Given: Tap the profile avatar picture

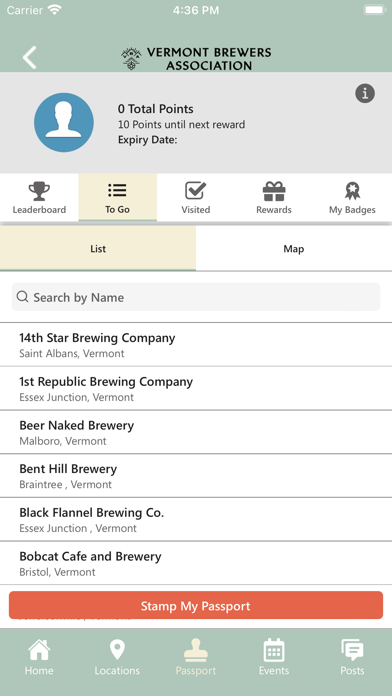Looking at the screenshot, I should [64, 123].
